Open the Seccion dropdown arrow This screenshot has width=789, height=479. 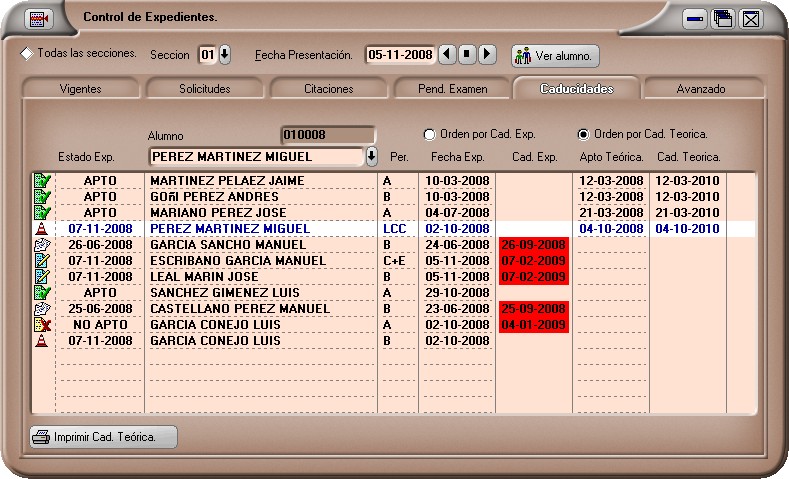pos(224,55)
